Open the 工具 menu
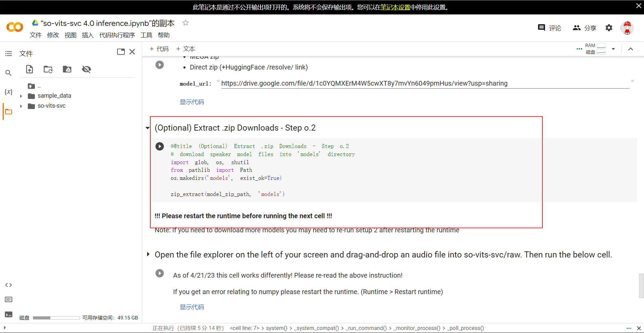The image size is (644, 333). click(x=146, y=35)
